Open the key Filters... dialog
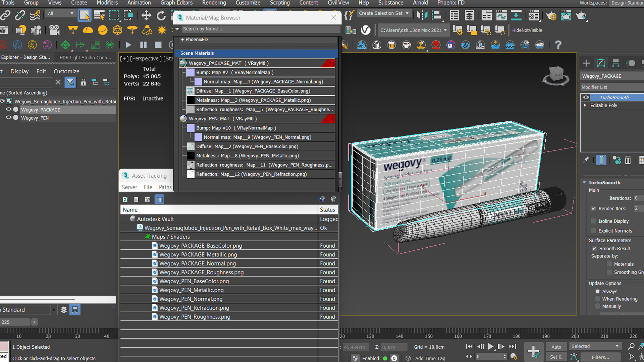This screenshot has height=362, width=644. click(x=600, y=357)
